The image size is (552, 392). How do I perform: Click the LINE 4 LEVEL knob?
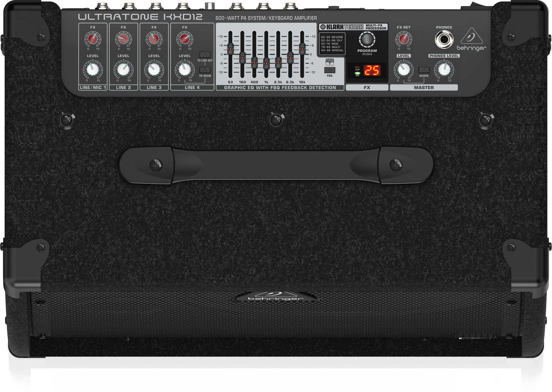pyautogui.click(x=185, y=70)
